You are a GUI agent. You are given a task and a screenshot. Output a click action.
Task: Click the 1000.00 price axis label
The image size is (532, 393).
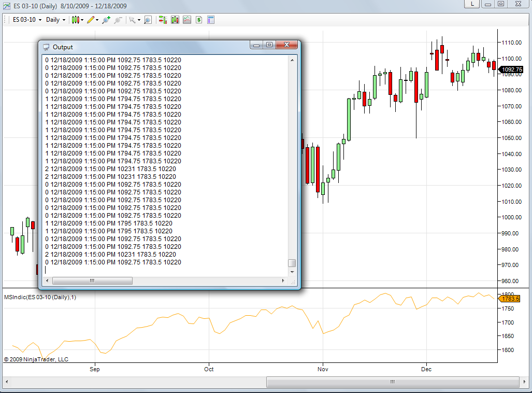[x=512, y=217]
